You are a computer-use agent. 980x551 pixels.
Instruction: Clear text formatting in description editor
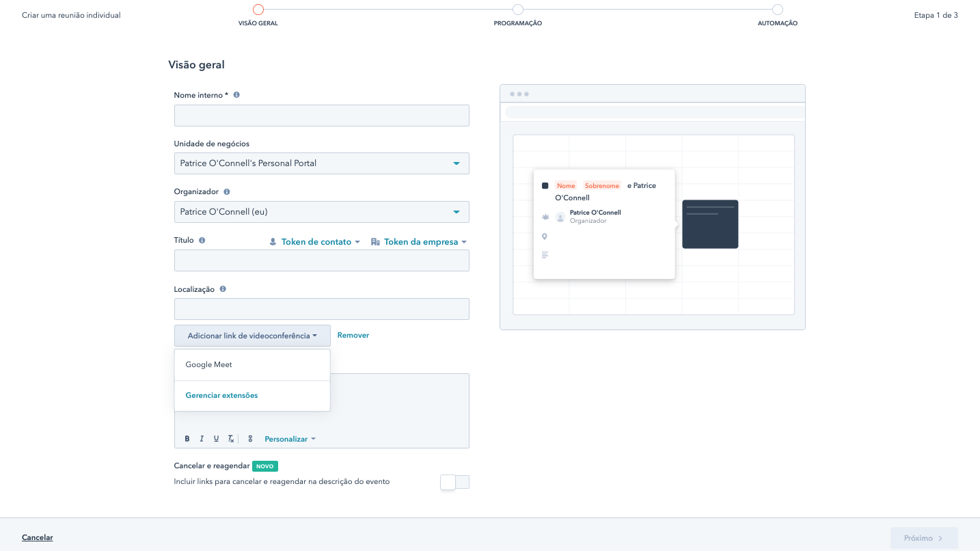tap(231, 439)
